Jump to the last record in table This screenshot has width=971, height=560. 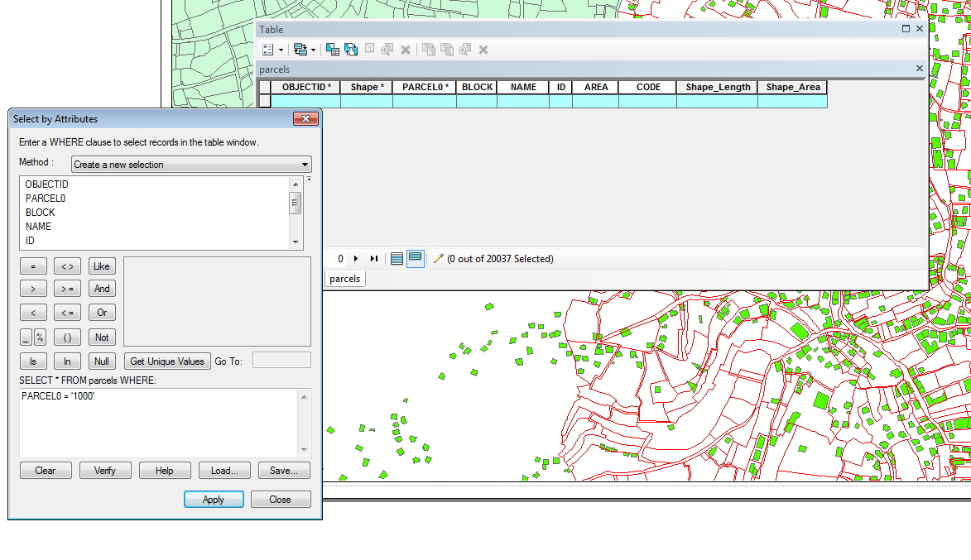373,259
